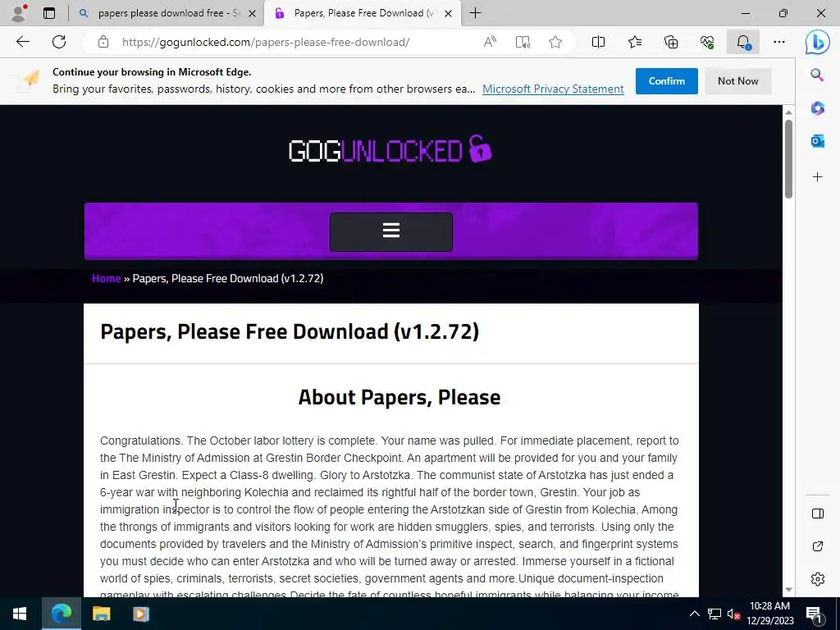Open Bing Copilot sidebar button
The width and height of the screenshot is (840, 630).
click(x=818, y=42)
